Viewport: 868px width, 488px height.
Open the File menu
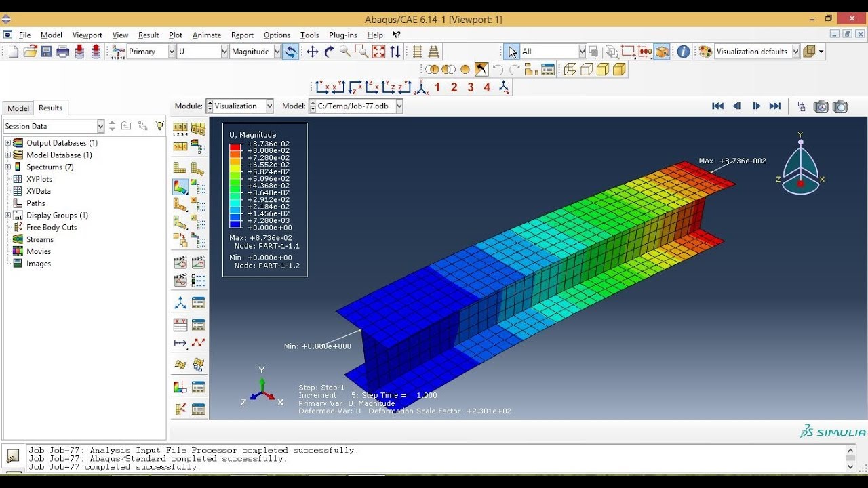coord(25,35)
